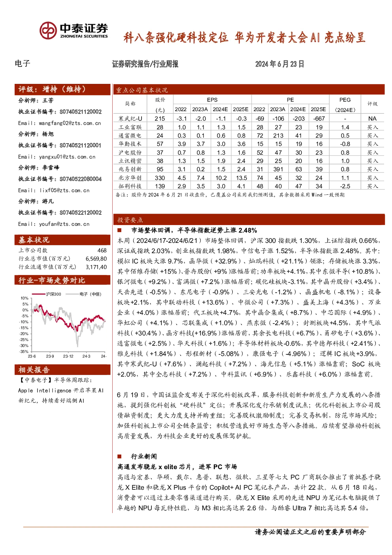Click the 相关报告 section header

pyautogui.click(x=62, y=369)
